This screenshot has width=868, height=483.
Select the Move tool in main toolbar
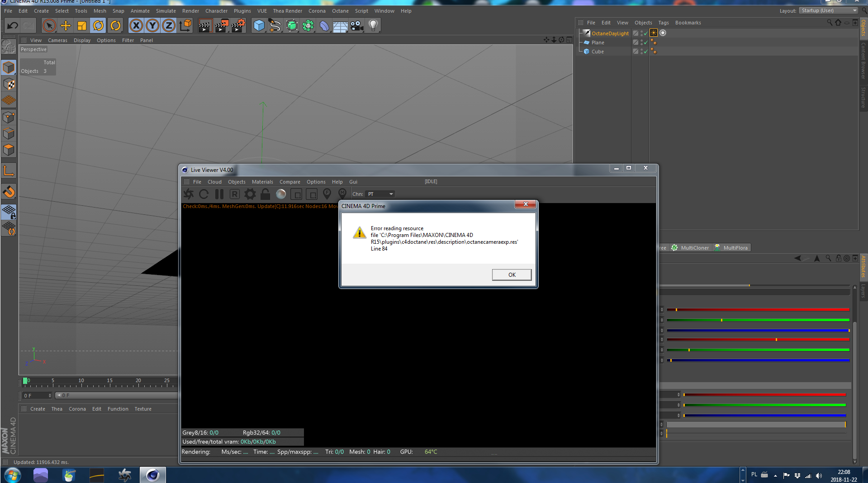tap(66, 26)
